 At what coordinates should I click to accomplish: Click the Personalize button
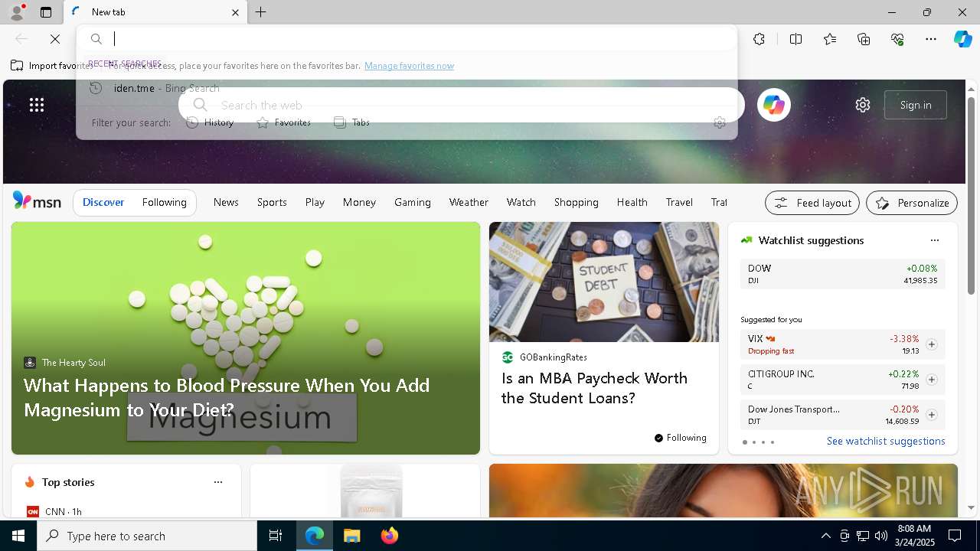coord(912,203)
